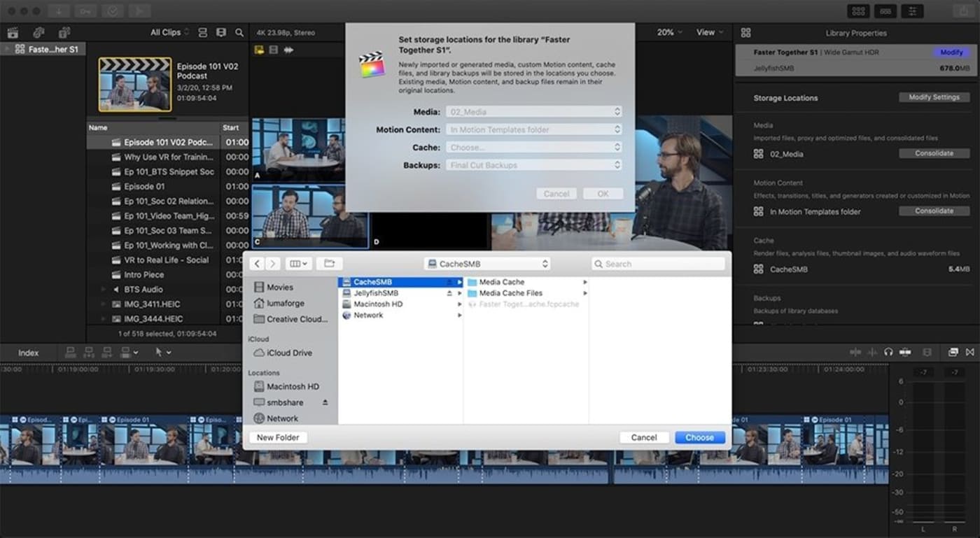Click the Library Properties grid icon in inspector
The height and width of the screenshot is (538, 980).
point(745,33)
